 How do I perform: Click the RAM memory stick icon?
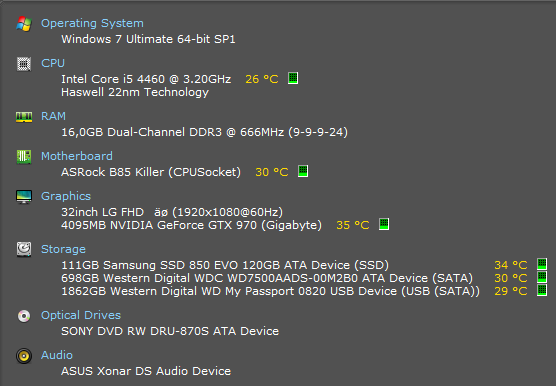click(x=24, y=117)
